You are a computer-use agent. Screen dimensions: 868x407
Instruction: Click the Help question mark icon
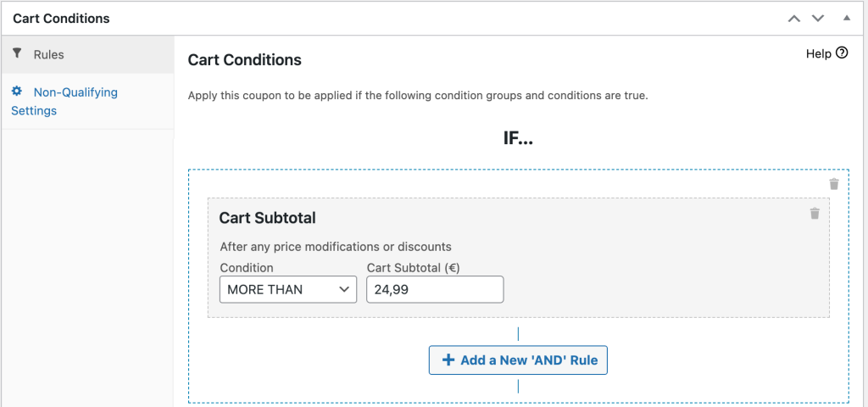tap(842, 53)
